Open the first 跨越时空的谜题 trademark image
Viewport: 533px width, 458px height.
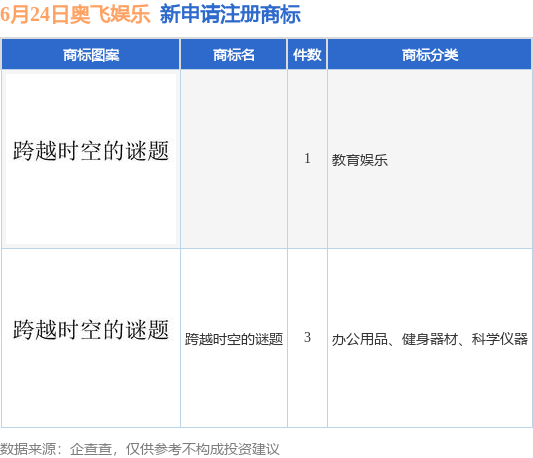[91, 159]
